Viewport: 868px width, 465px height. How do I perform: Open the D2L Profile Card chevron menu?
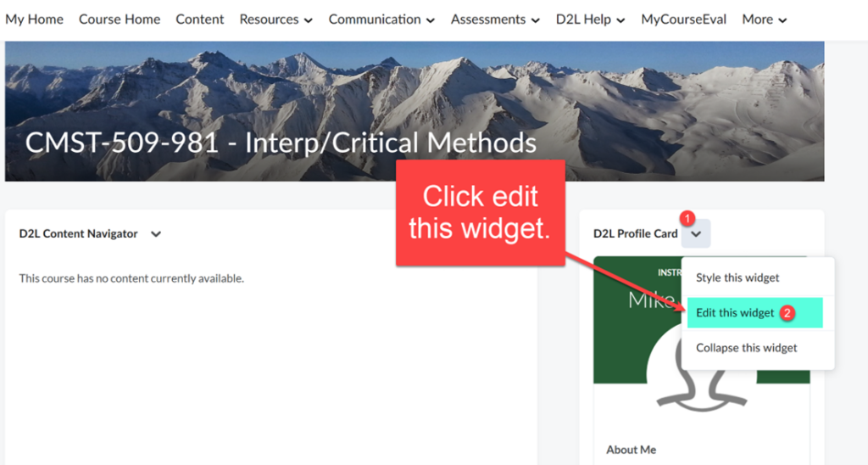coord(696,234)
